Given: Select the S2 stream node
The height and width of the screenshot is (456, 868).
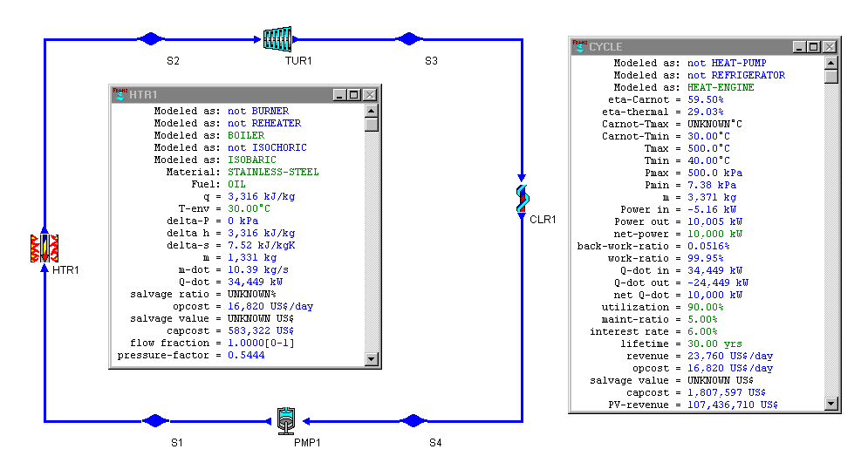Looking at the screenshot, I should click(x=151, y=38).
